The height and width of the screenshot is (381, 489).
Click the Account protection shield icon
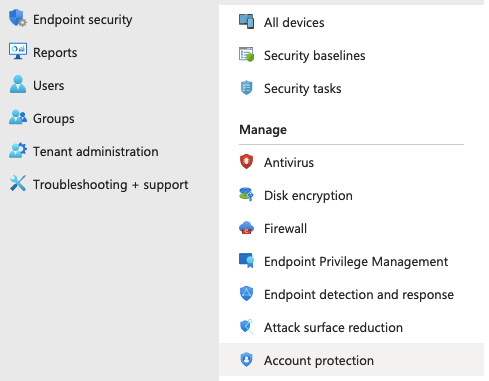tap(246, 359)
